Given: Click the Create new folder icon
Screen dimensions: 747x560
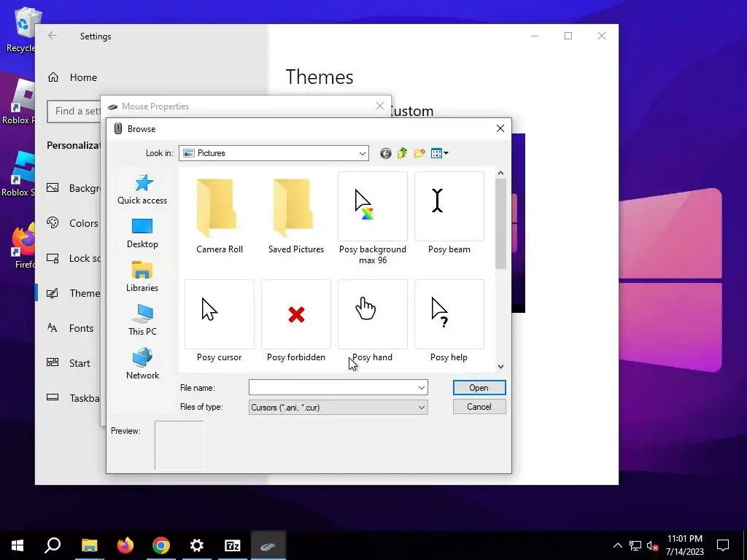Looking at the screenshot, I should tap(419, 153).
